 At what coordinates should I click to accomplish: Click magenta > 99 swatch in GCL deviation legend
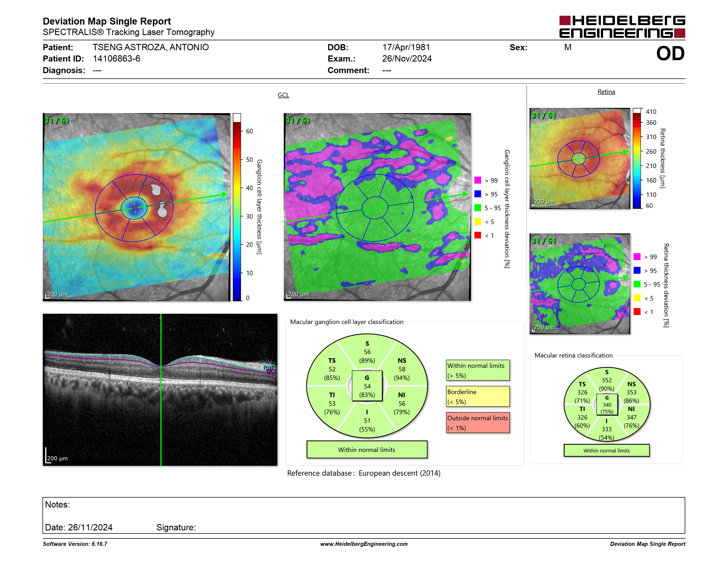click(478, 180)
